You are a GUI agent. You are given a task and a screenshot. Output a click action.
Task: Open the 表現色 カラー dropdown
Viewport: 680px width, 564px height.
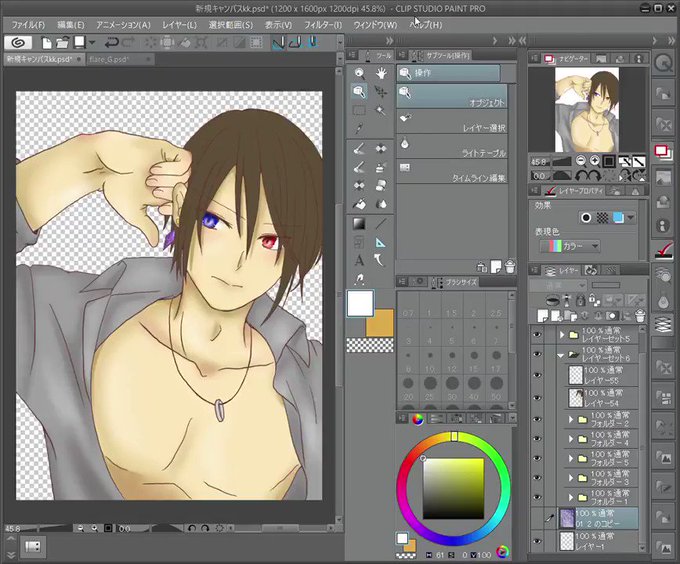(569, 246)
